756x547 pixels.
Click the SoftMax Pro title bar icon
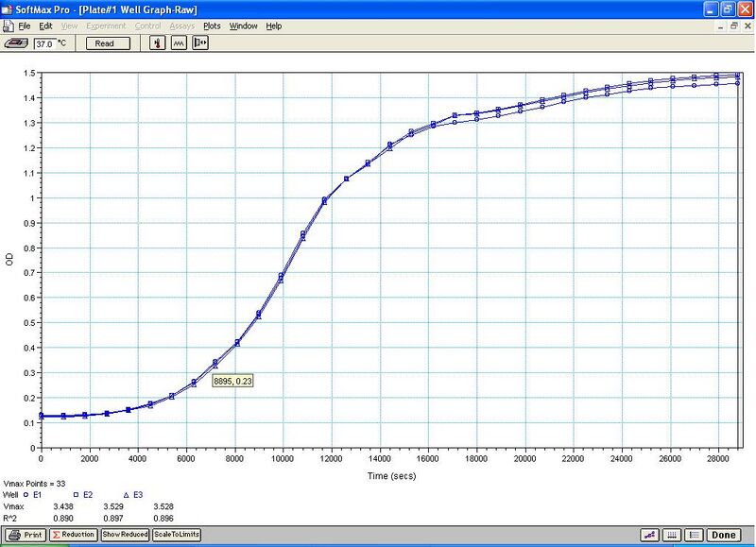8,9
